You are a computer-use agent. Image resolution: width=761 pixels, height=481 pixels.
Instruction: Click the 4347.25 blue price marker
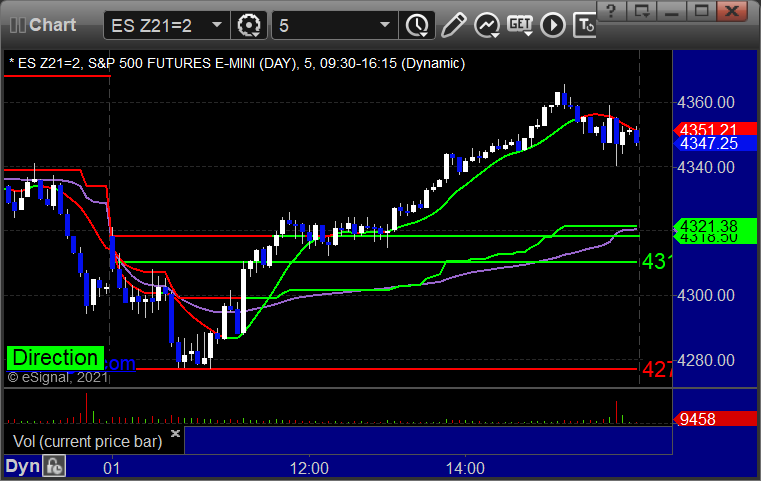point(715,143)
